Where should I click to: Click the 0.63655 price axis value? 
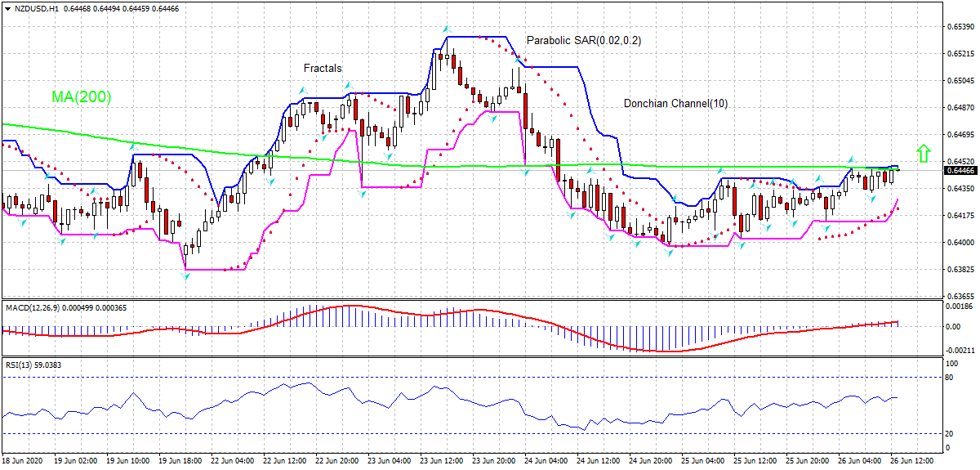click(960, 296)
